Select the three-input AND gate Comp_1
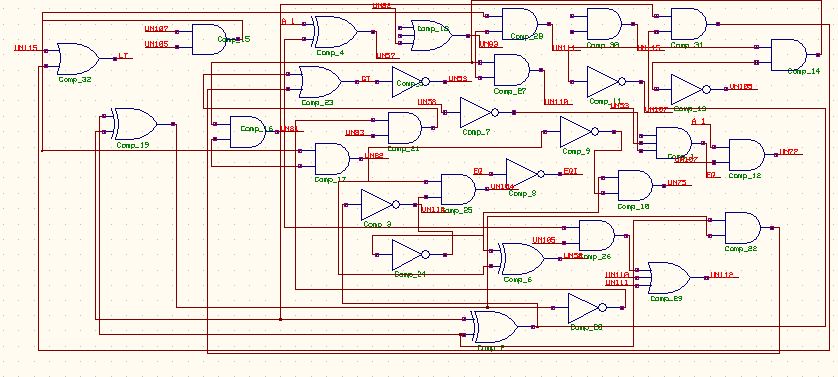The height and width of the screenshot is (377, 838). [x=673, y=143]
